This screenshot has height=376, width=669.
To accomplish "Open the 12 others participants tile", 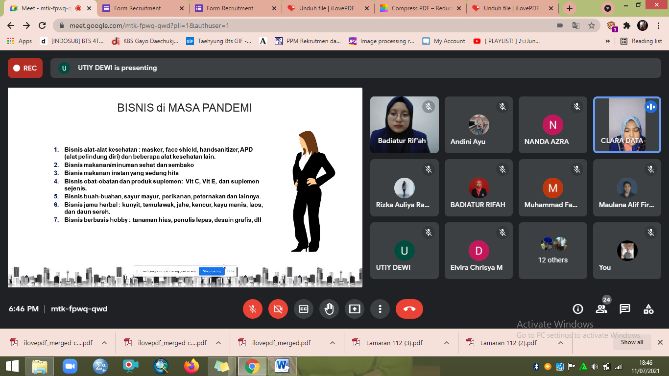I will 553,251.
